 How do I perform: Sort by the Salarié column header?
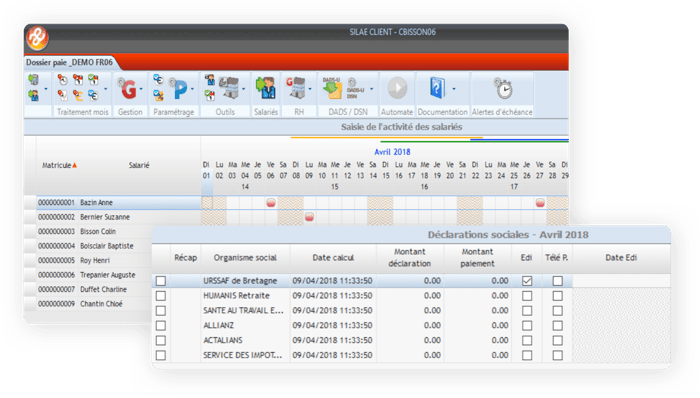(139, 165)
